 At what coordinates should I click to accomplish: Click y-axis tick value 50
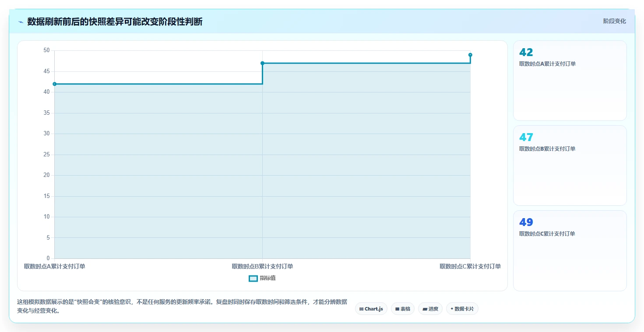[46, 50]
